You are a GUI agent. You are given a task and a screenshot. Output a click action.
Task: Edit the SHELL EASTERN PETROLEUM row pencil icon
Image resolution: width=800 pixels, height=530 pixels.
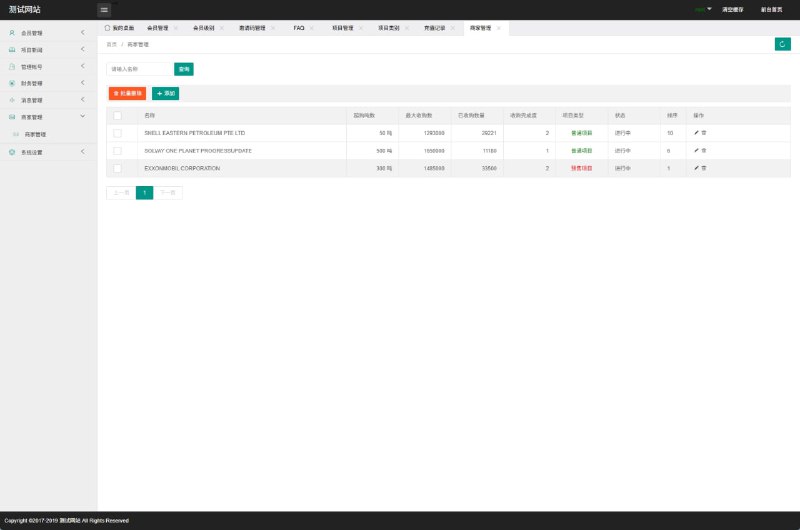696,133
